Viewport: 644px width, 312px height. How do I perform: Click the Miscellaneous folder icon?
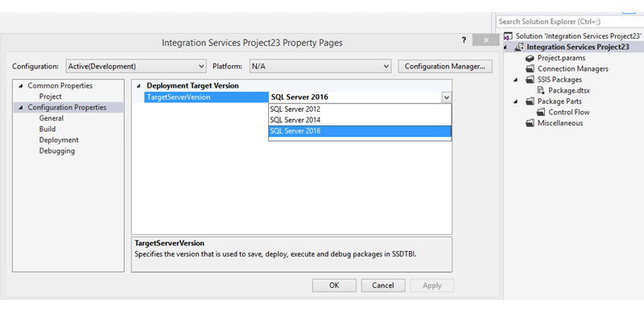click(530, 123)
